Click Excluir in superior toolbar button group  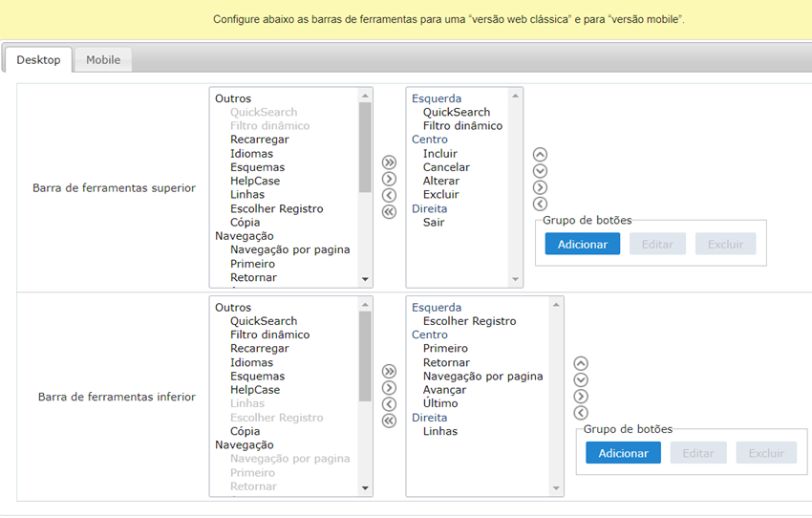click(x=725, y=244)
